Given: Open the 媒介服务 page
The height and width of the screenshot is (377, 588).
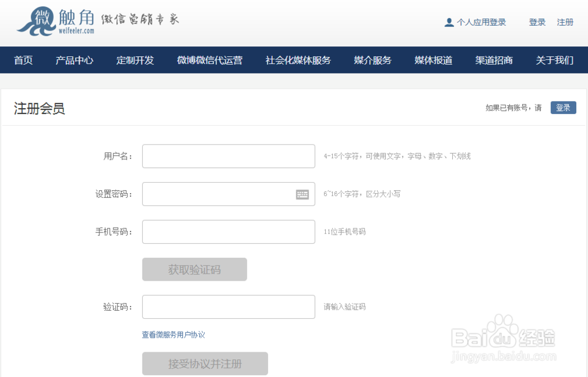Looking at the screenshot, I should 372,60.
